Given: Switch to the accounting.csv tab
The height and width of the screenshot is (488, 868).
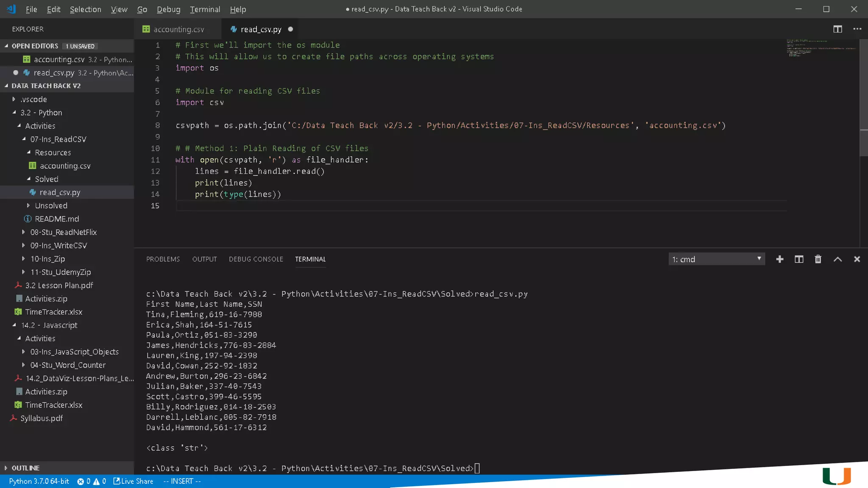Looking at the screenshot, I should coord(178,29).
